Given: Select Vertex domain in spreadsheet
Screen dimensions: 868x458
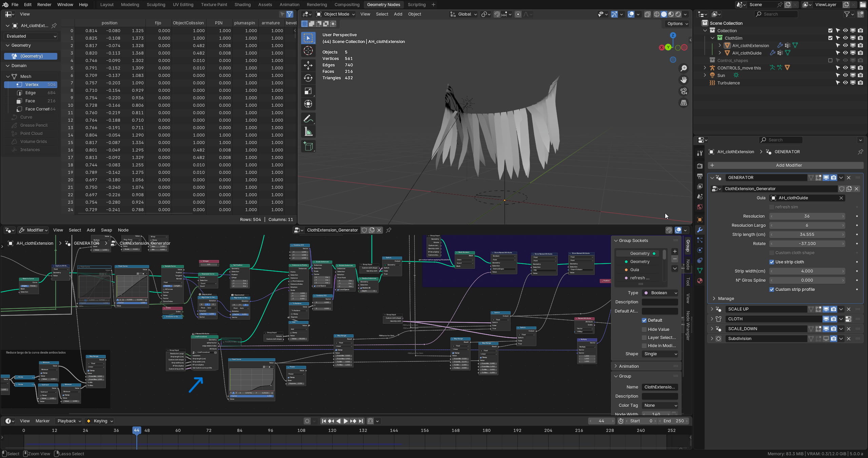Looking at the screenshot, I should pyautogui.click(x=31, y=85).
